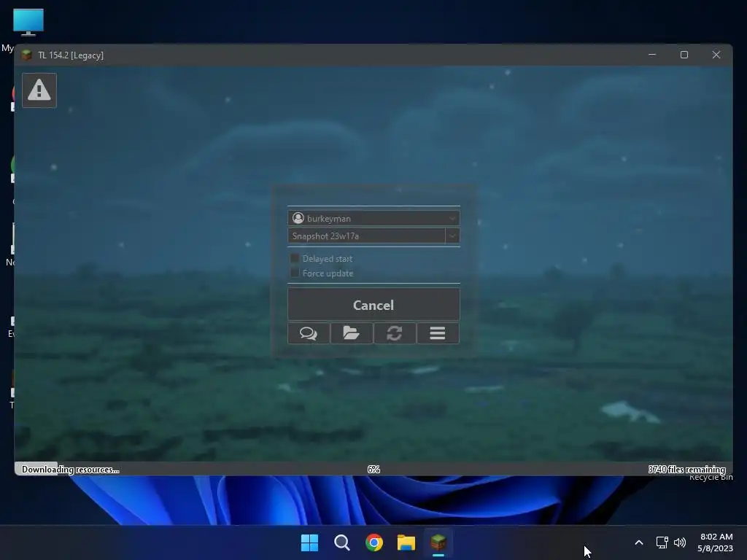The width and height of the screenshot is (747, 560).
Task: Open the clock showing 8:02 AM
Action: (716, 542)
